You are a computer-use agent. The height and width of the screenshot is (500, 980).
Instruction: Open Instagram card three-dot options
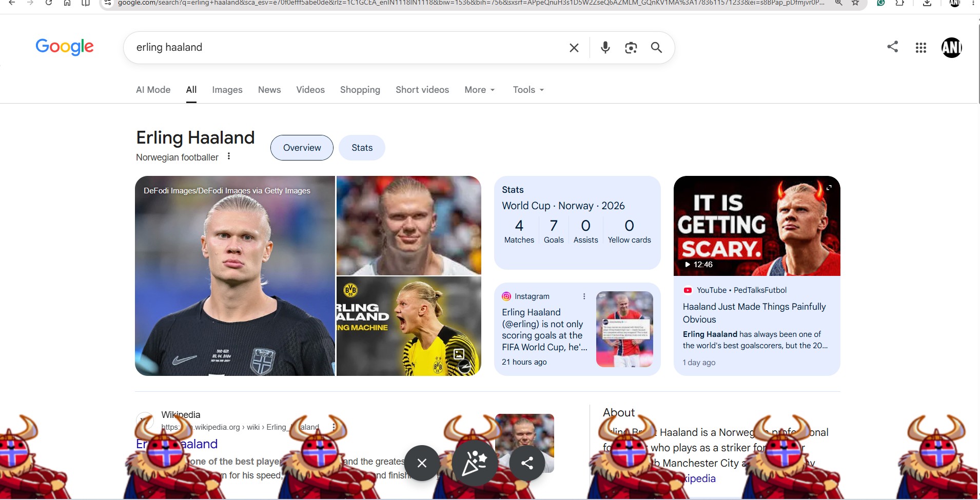[584, 296]
